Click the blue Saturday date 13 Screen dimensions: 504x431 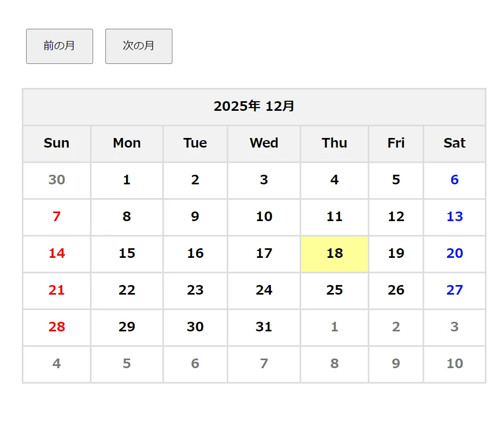click(x=454, y=217)
